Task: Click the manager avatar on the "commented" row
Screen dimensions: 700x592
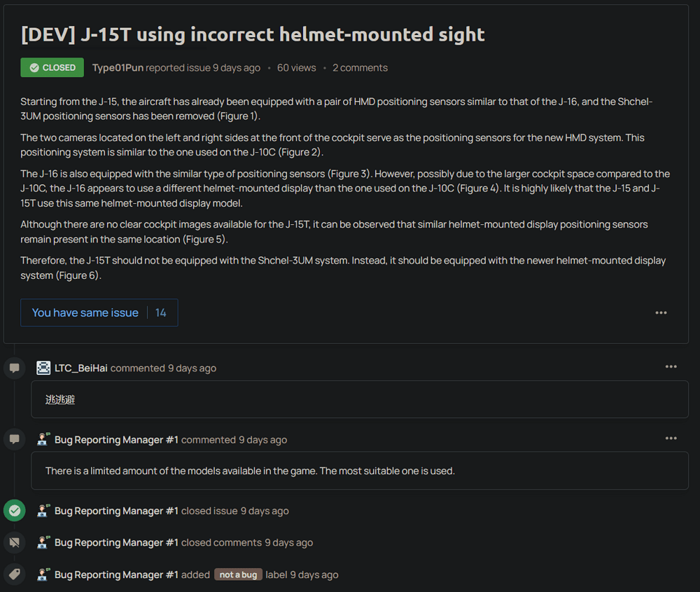Action: coord(43,439)
